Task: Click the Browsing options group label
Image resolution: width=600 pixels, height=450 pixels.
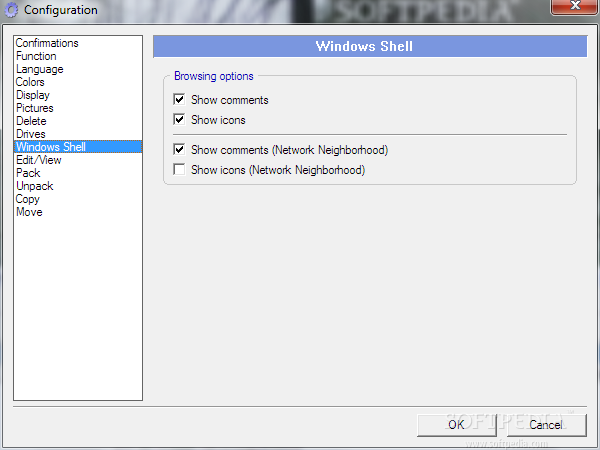Action: [x=214, y=76]
